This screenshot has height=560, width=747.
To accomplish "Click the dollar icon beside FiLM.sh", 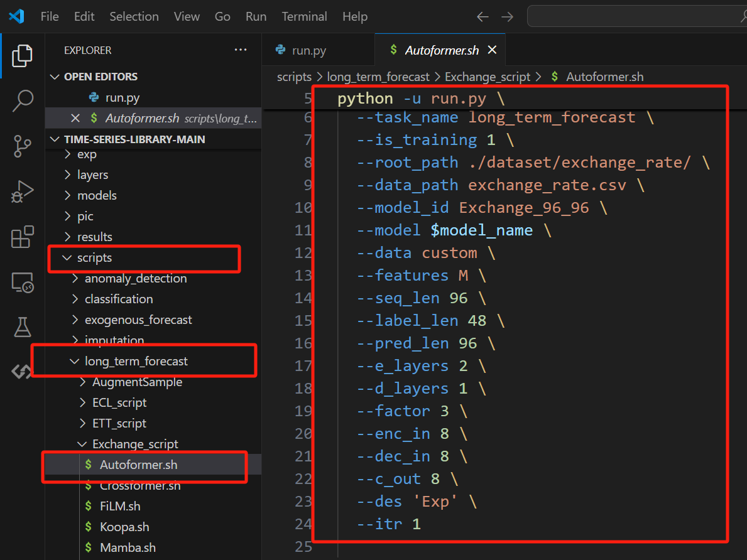I will click(x=88, y=506).
